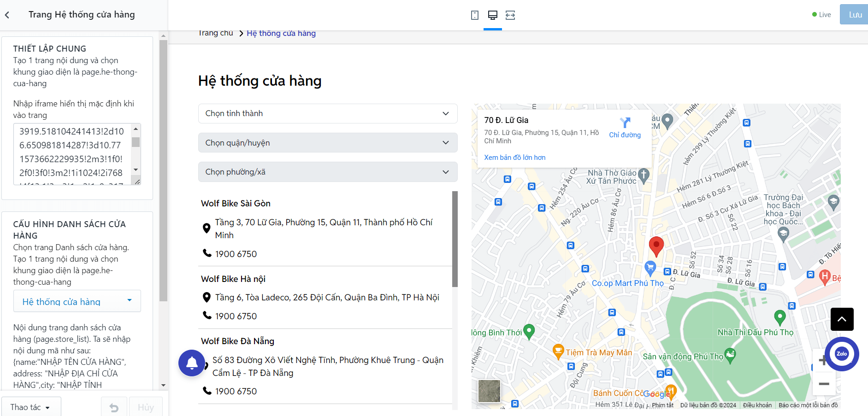Screen dimensions: 868x416
Task: Switch to mobile preview mode
Action: pos(475,15)
